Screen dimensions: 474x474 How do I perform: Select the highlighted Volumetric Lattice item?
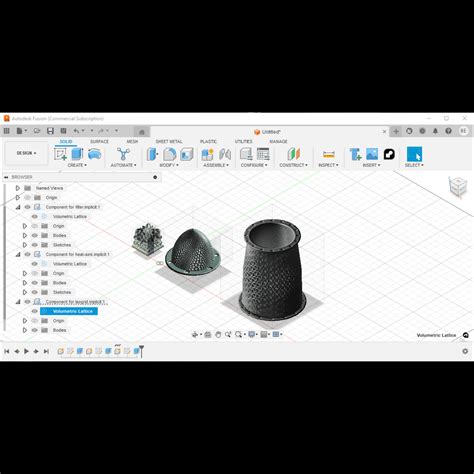click(x=69, y=311)
